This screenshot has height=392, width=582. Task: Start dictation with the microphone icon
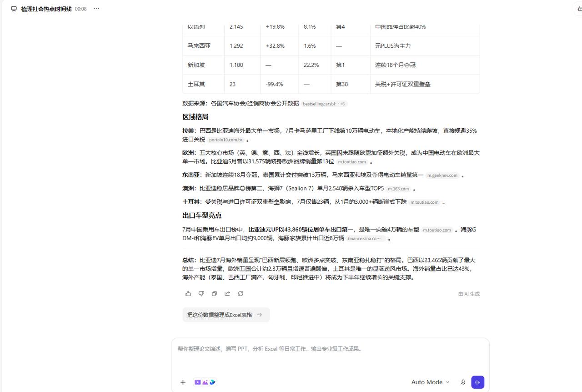coord(463,382)
